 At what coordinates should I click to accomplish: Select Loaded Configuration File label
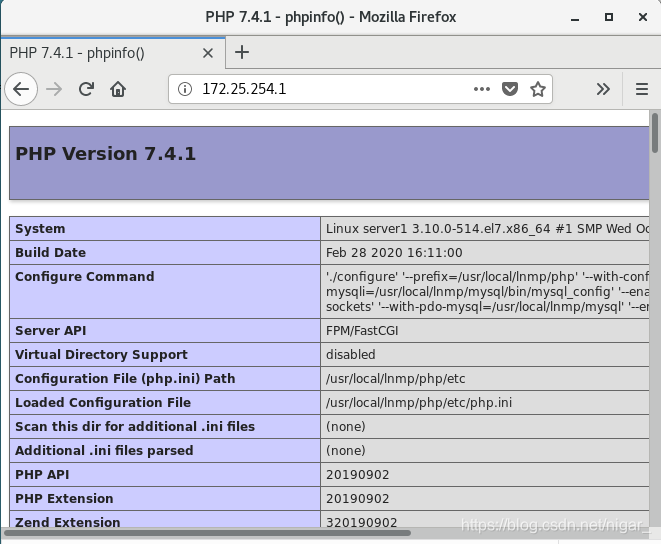(x=103, y=403)
